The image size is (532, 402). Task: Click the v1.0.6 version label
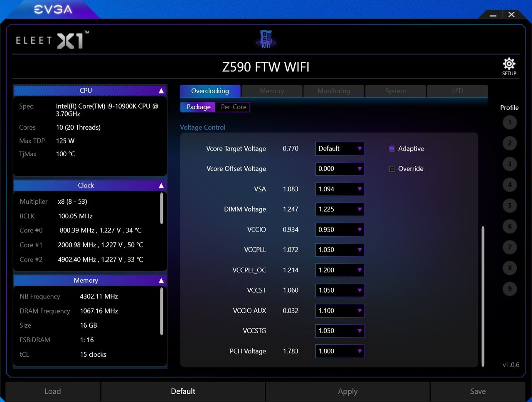tap(511, 365)
